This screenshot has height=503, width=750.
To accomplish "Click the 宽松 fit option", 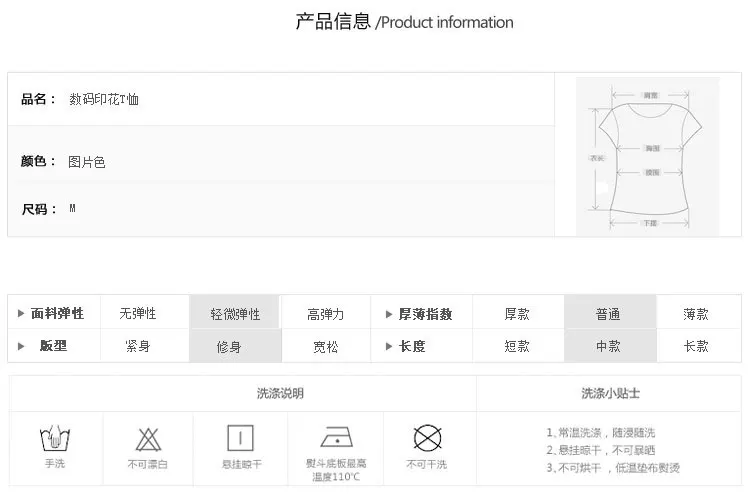I will point(326,346).
